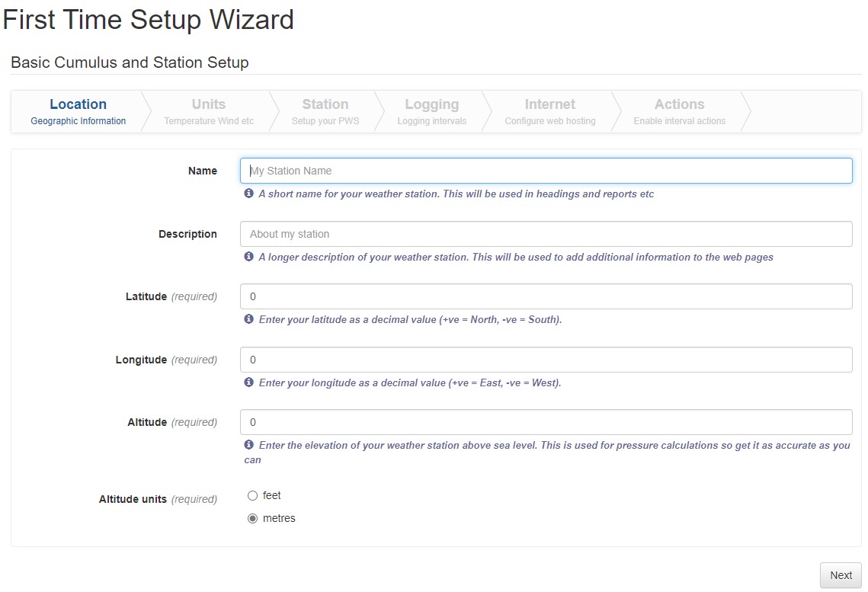Click the info icon under Name field
The width and height of the screenshot is (868, 592).
(x=248, y=194)
